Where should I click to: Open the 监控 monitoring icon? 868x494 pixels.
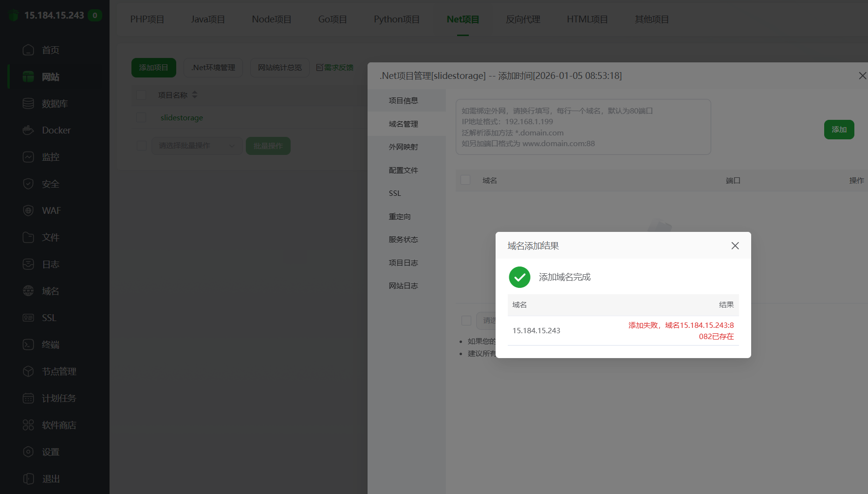click(28, 157)
